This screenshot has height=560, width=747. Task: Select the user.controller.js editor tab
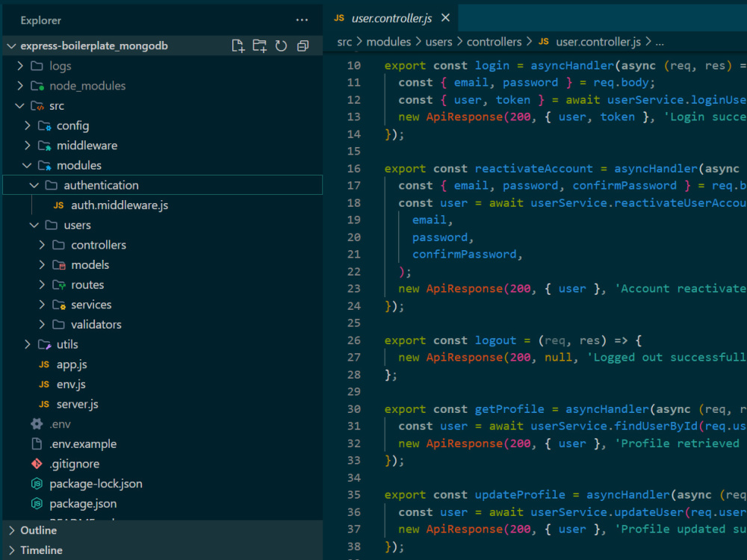[391, 18]
